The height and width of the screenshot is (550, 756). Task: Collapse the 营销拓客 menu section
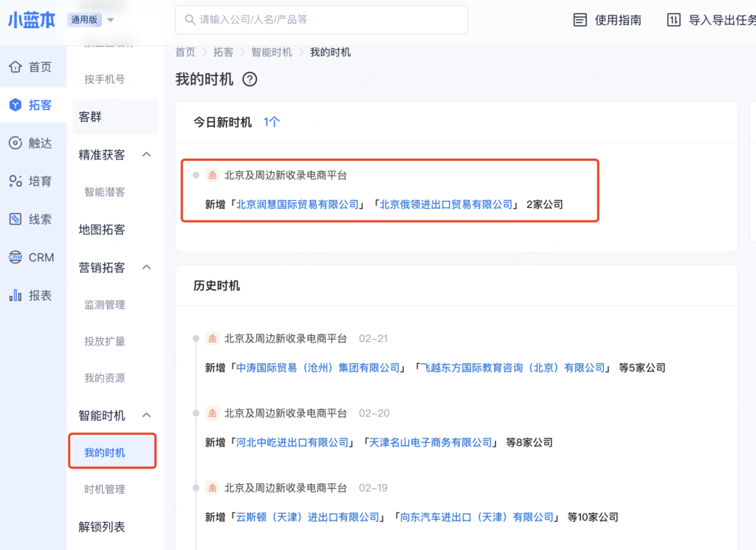click(146, 267)
